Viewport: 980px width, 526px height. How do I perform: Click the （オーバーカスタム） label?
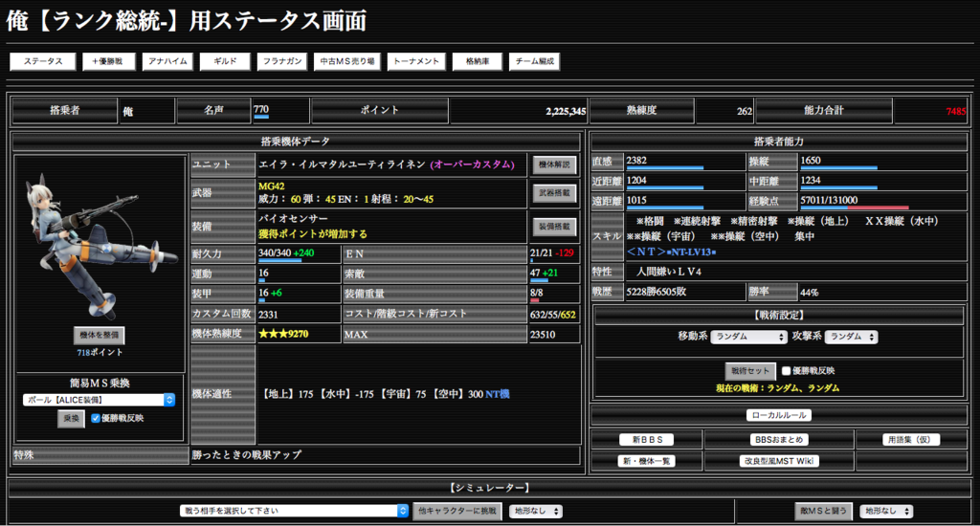click(473, 164)
